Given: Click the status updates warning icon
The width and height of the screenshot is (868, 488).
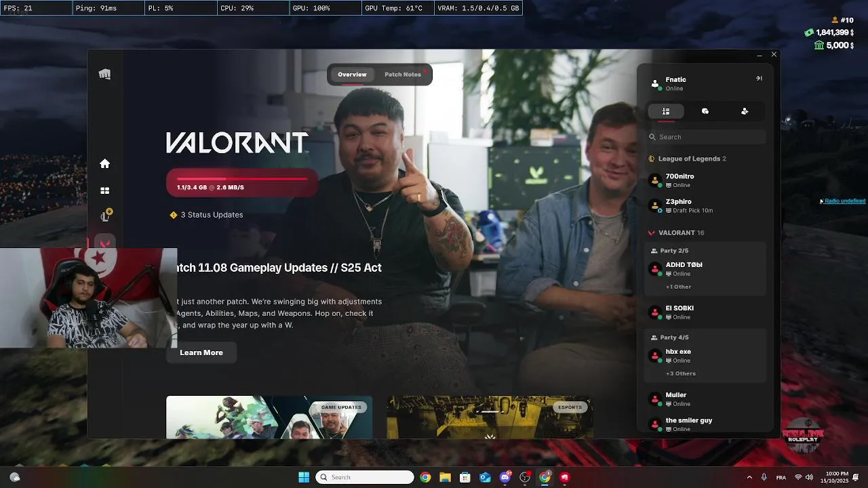Looking at the screenshot, I should (x=174, y=215).
